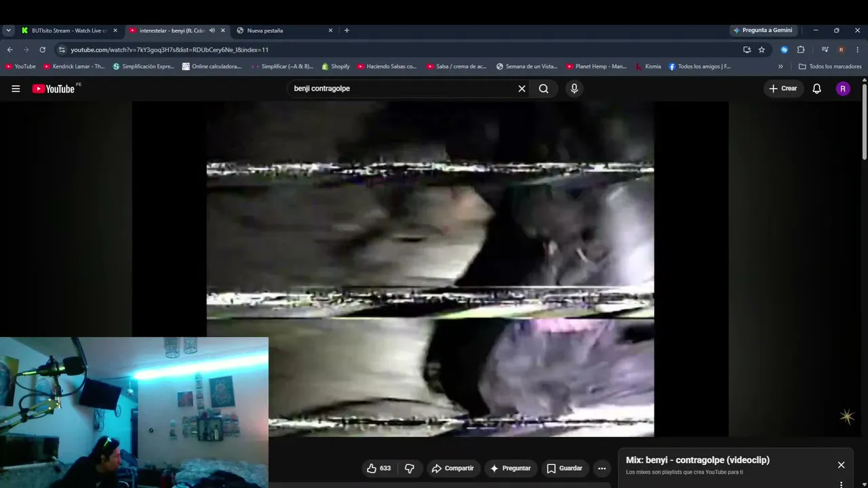This screenshot has height=488, width=868.
Task: Clear the search box text
Action: point(521,89)
